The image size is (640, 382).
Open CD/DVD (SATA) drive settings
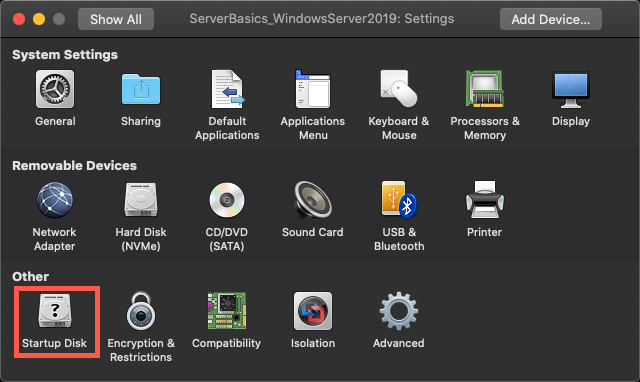click(x=227, y=200)
